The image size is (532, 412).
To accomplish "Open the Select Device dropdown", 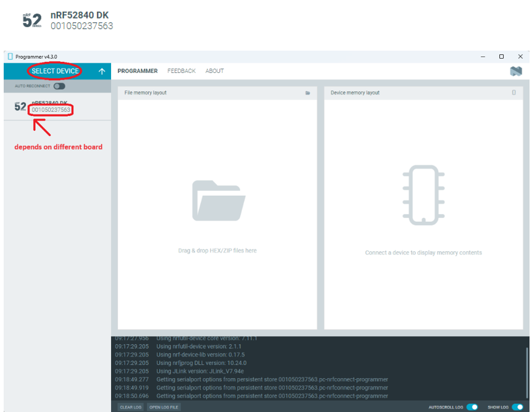I will (x=55, y=71).
